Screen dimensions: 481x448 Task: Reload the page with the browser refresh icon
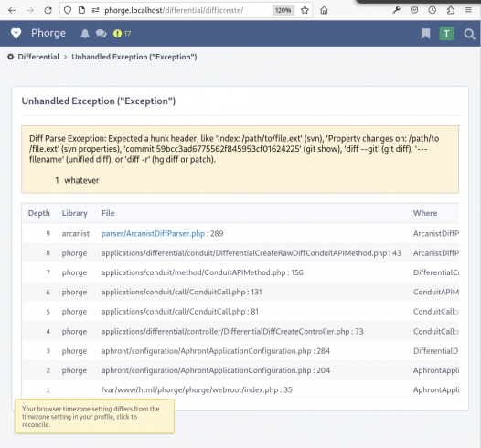tap(48, 10)
